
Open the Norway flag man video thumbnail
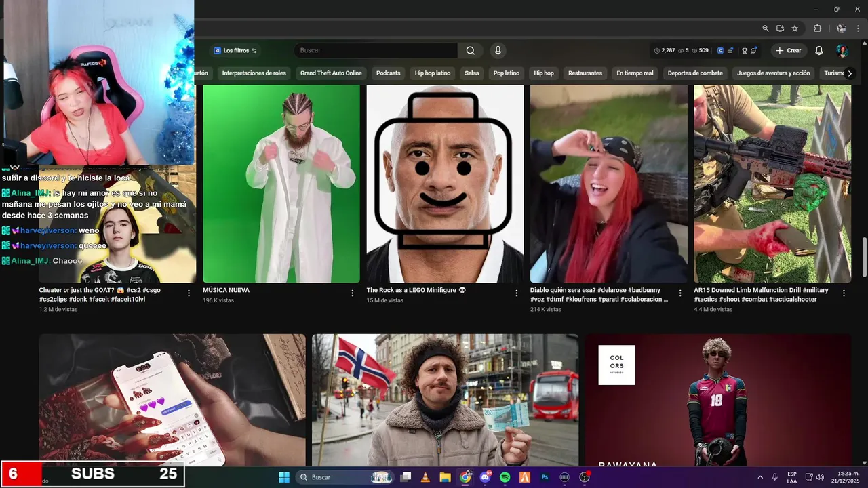click(x=445, y=400)
